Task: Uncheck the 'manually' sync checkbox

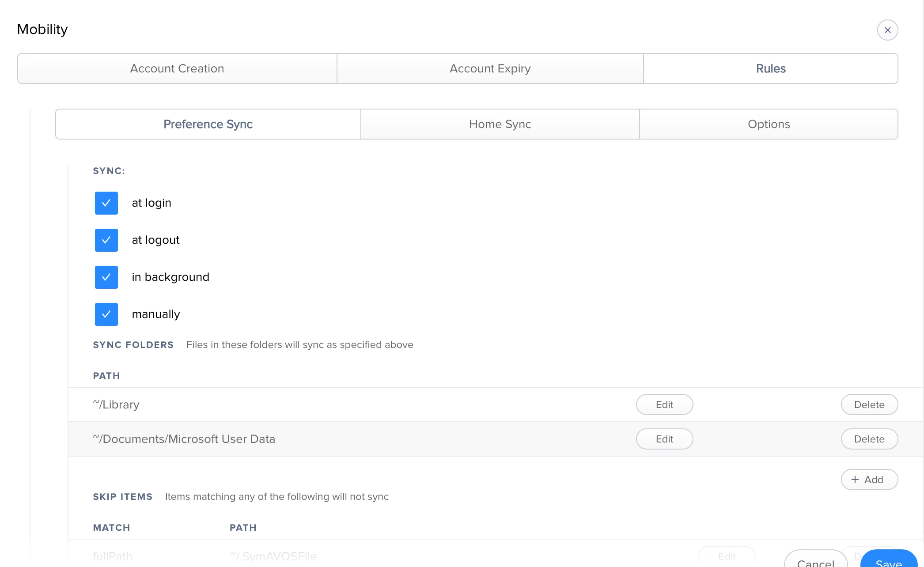Action: point(106,314)
